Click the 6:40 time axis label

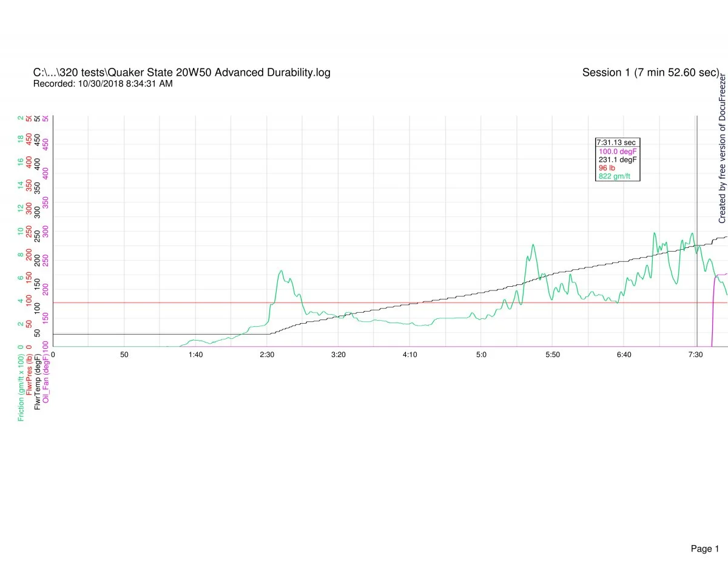(x=624, y=354)
